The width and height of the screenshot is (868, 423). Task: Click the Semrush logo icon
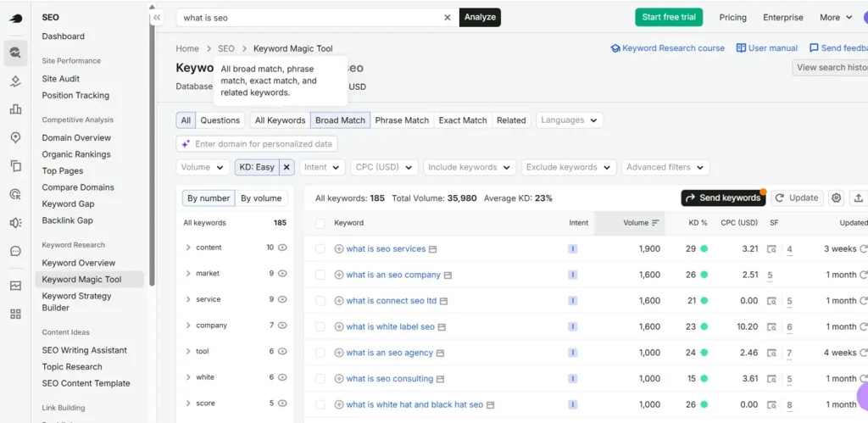pos(15,19)
